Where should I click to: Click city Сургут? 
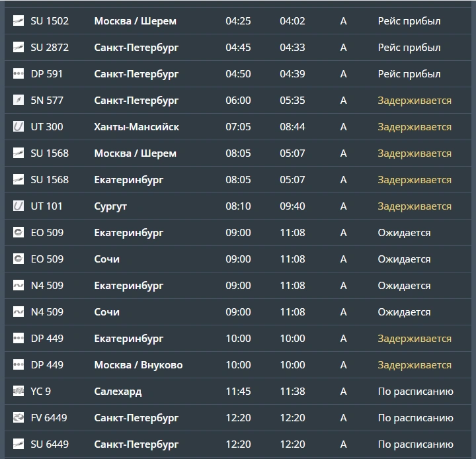pyautogui.click(x=110, y=206)
